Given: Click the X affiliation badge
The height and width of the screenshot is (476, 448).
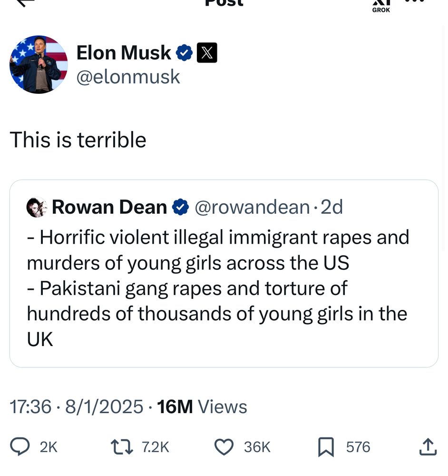Looking at the screenshot, I should [x=207, y=53].
